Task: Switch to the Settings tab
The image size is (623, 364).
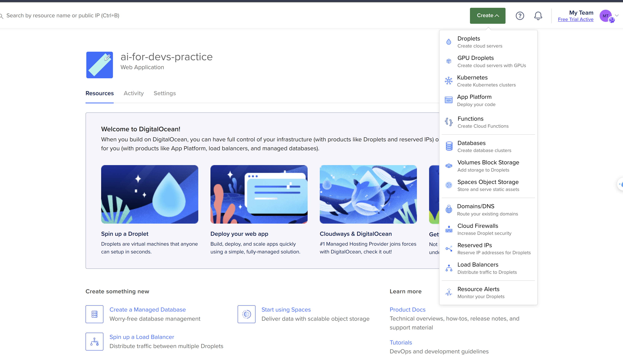Action: [x=165, y=93]
